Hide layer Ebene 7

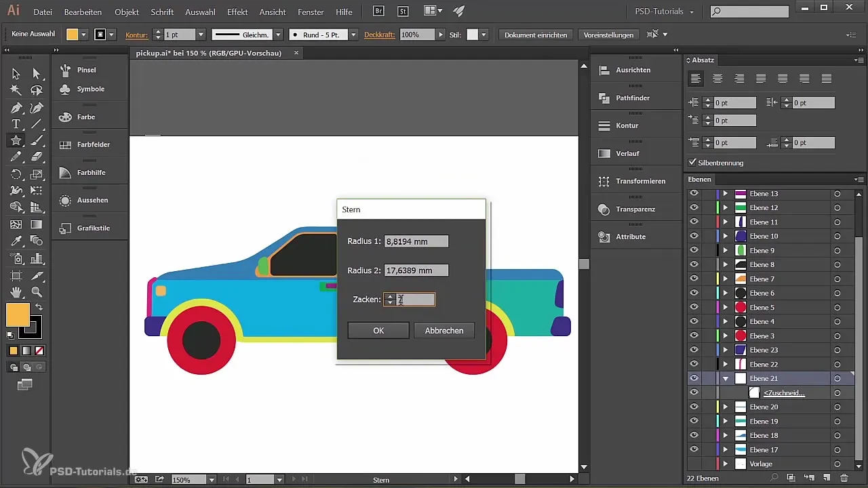point(694,279)
